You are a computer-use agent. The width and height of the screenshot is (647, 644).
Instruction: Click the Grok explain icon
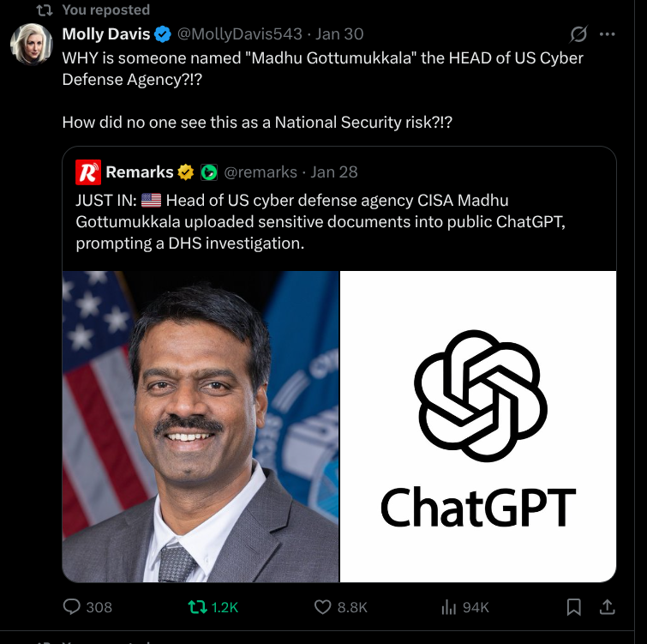click(578, 34)
